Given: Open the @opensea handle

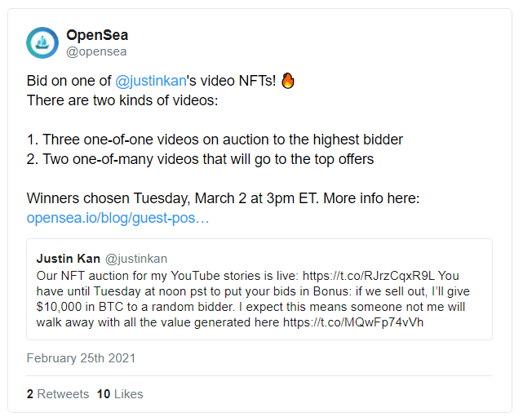Looking at the screenshot, I should click(96, 51).
